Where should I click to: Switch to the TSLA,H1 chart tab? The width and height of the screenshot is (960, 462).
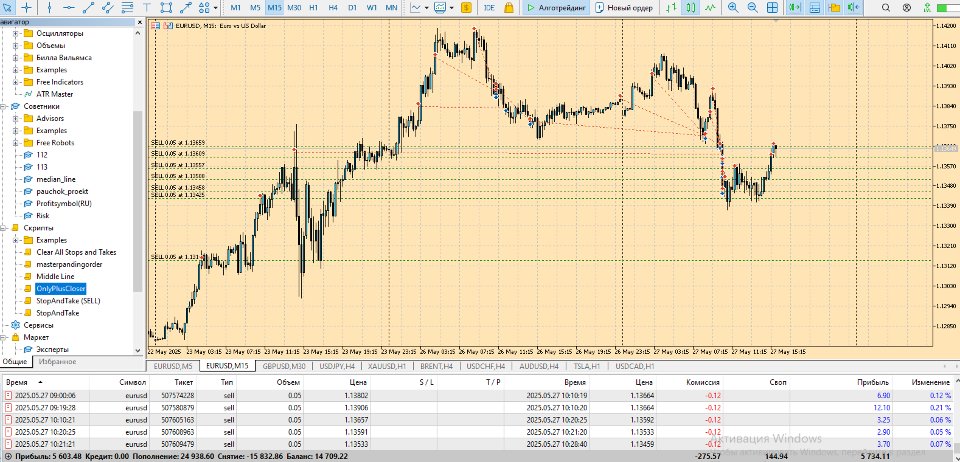(x=587, y=366)
